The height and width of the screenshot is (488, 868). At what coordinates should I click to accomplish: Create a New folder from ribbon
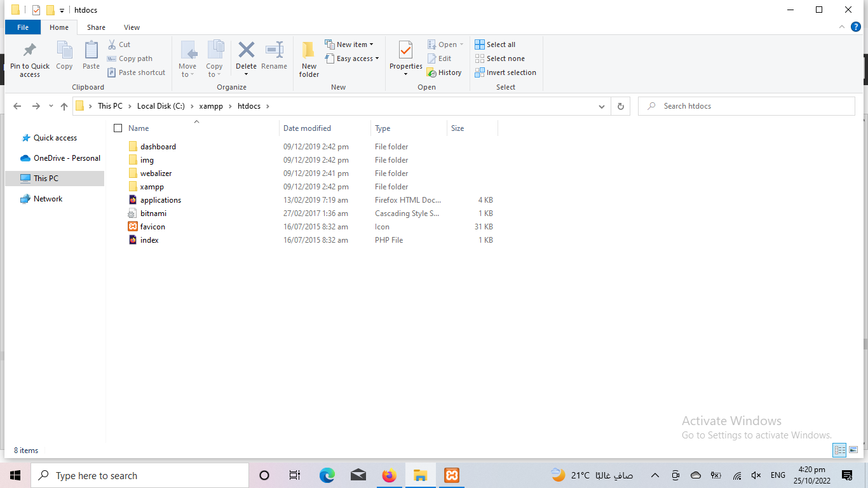click(309, 60)
